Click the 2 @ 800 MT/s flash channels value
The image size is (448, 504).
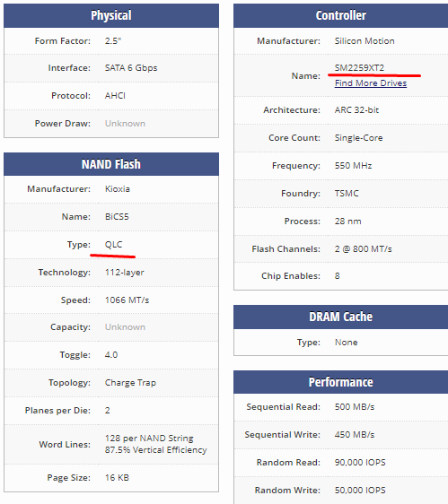[x=363, y=249]
